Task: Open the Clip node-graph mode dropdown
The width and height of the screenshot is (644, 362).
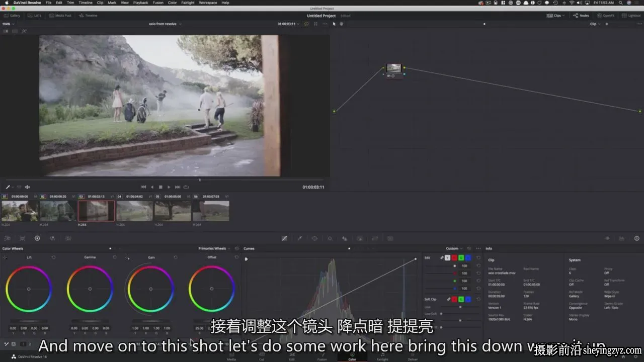Action: [x=595, y=24]
